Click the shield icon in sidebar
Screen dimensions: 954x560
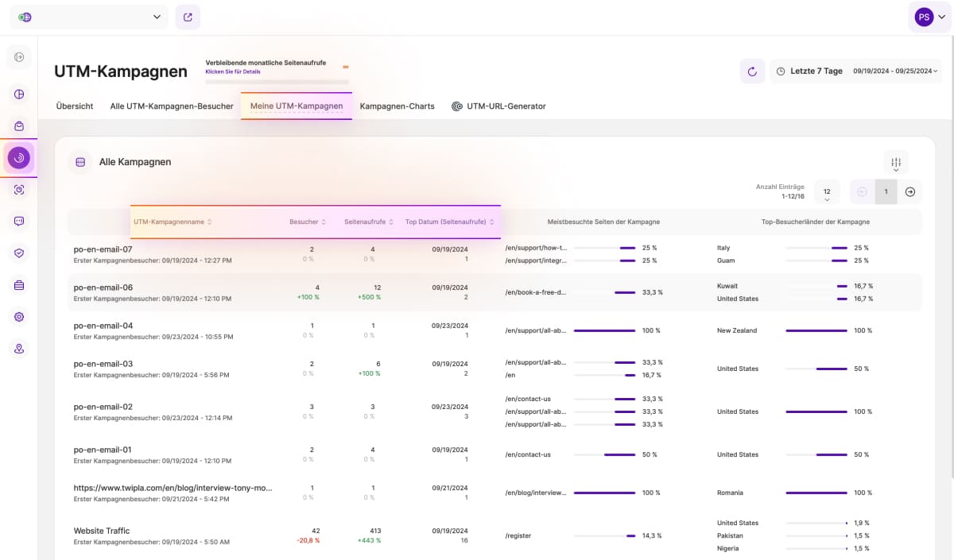19,253
